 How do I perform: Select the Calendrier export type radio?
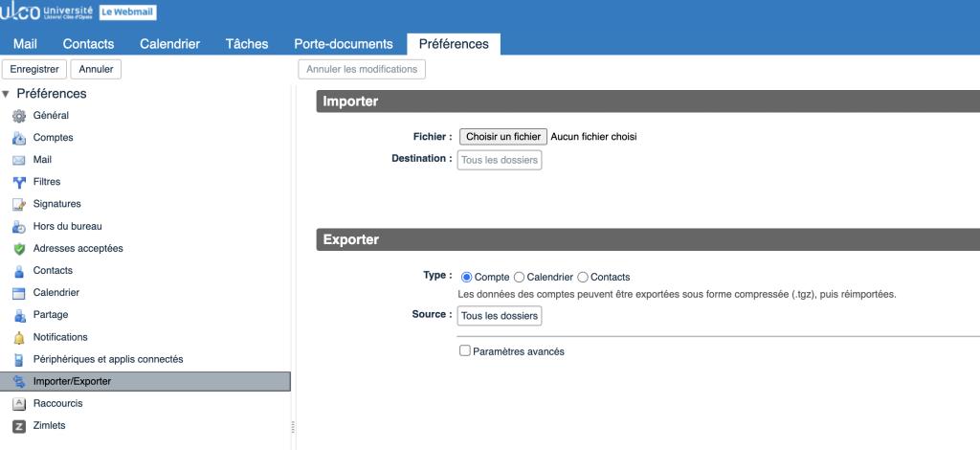[520, 277]
